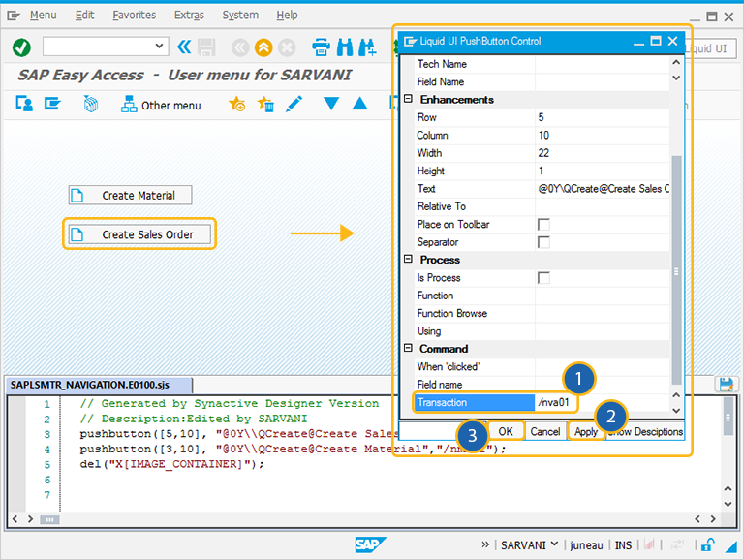This screenshot has width=744, height=560.
Task: Open the System menu
Action: pos(240,16)
